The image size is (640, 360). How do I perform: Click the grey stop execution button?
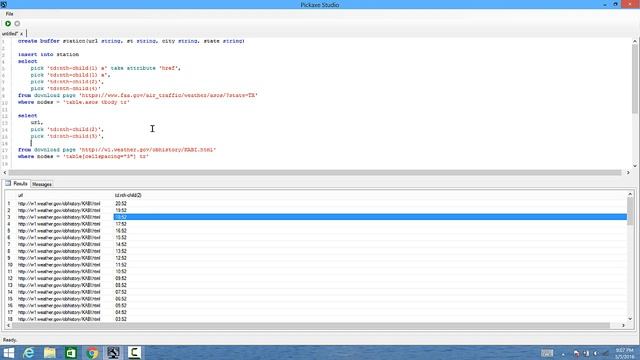17,24
